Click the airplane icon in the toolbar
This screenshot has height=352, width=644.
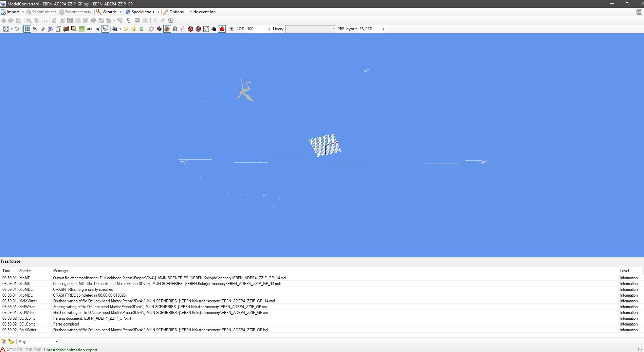click(97, 29)
